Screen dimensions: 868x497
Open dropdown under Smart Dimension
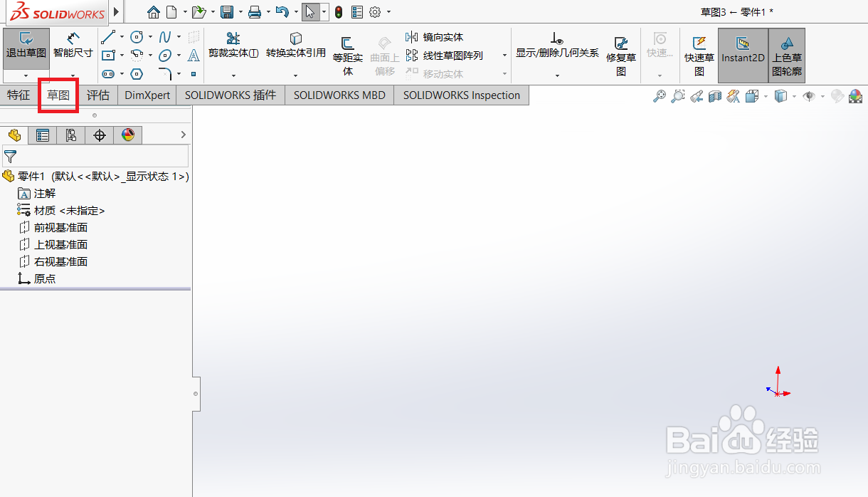coord(73,75)
